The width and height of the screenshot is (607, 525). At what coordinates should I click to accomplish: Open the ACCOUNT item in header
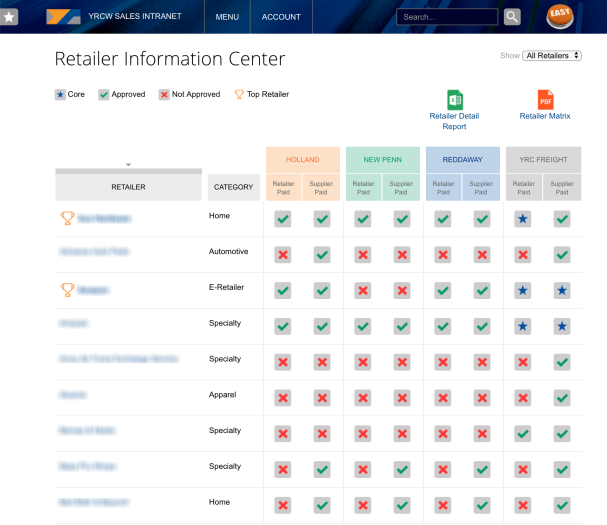281,17
